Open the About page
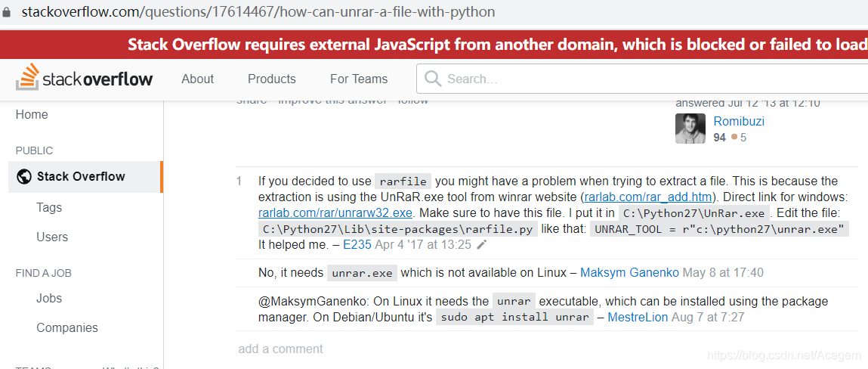The image size is (868, 369). pyautogui.click(x=198, y=79)
